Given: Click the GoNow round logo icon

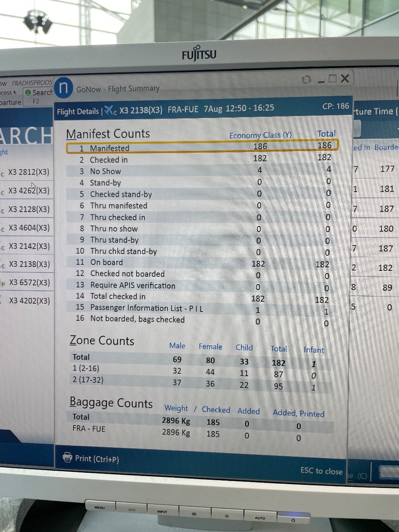Looking at the screenshot, I should tap(64, 87).
